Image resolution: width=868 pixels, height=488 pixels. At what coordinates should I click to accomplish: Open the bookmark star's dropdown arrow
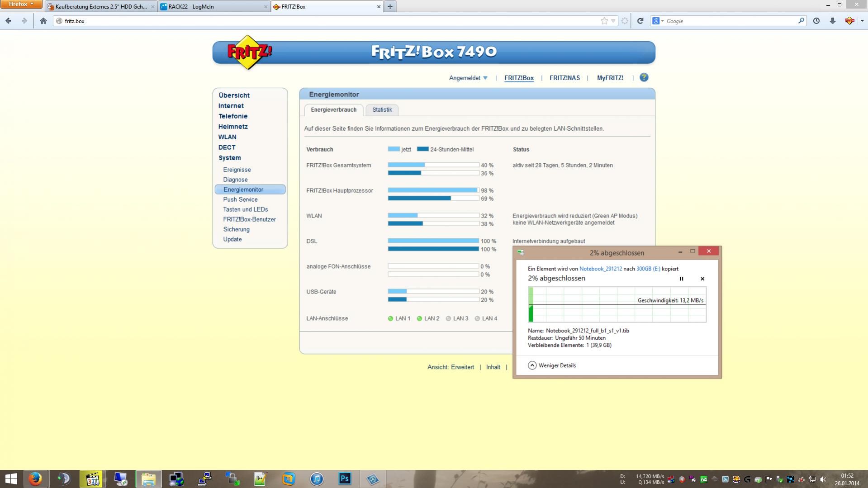[x=613, y=21]
